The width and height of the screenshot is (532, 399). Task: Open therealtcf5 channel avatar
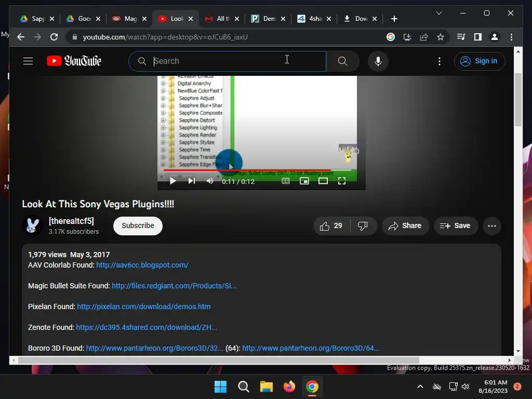[32, 226]
